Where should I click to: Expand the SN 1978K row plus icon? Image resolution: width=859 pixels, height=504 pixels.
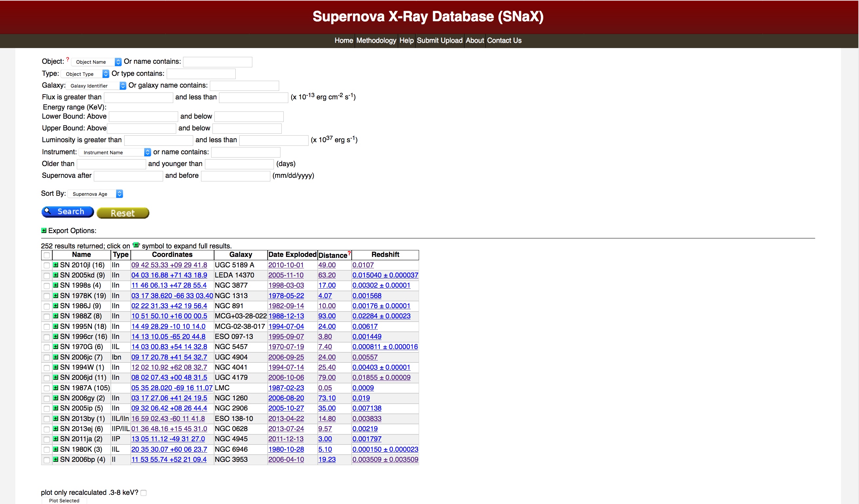pos(56,295)
